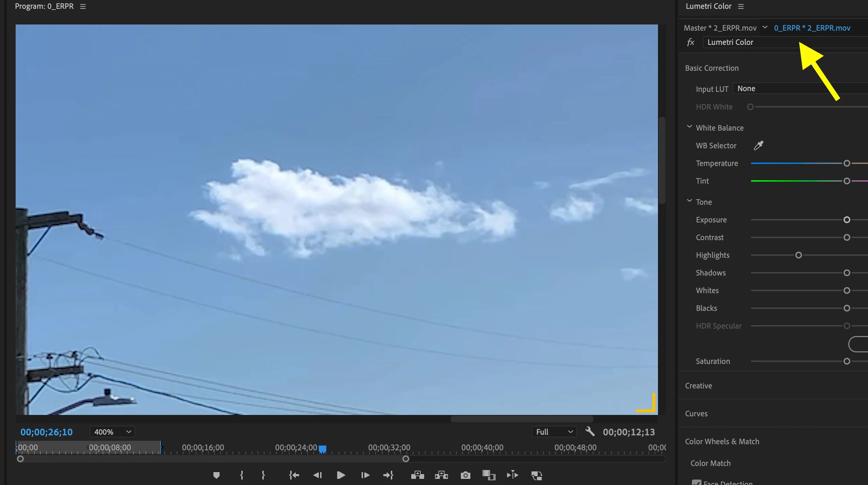Toggle the Face Detection checkbox
Image resolution: width=868 pixels, height=485 pixels.
[696, 483]
